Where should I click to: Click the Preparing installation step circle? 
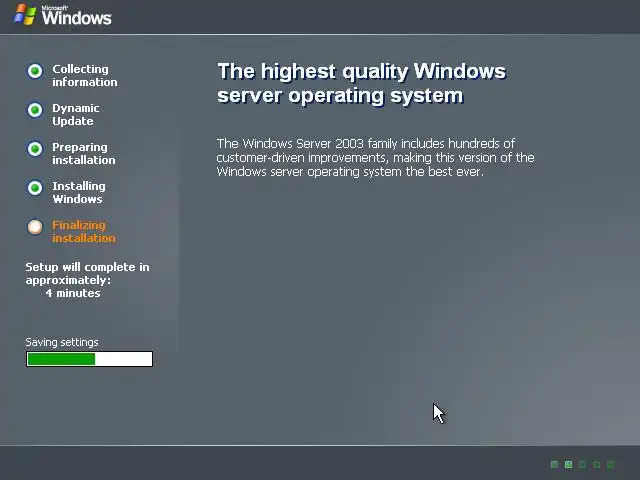pyautogui.click(x=35, y=149)
